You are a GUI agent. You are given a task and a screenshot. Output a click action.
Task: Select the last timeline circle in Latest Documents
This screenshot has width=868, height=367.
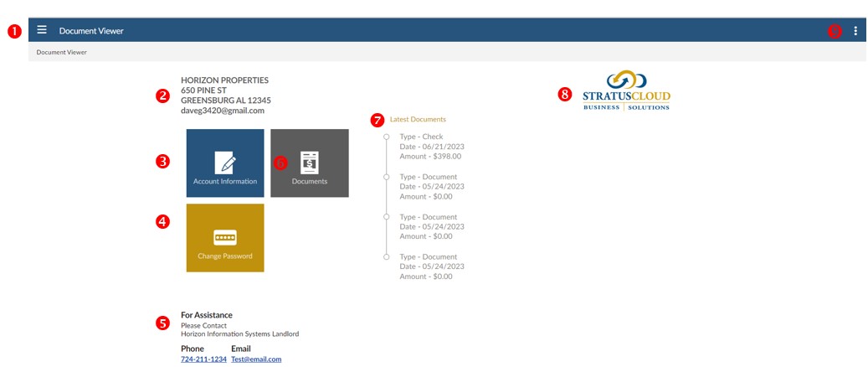tap(386, 256)
